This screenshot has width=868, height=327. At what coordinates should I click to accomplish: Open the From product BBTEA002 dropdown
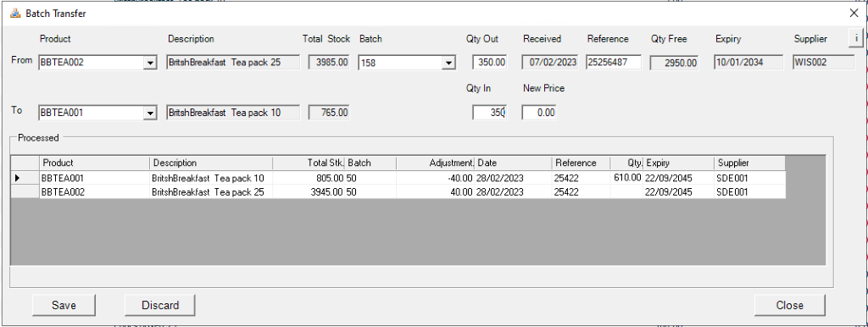coord(150,63)
